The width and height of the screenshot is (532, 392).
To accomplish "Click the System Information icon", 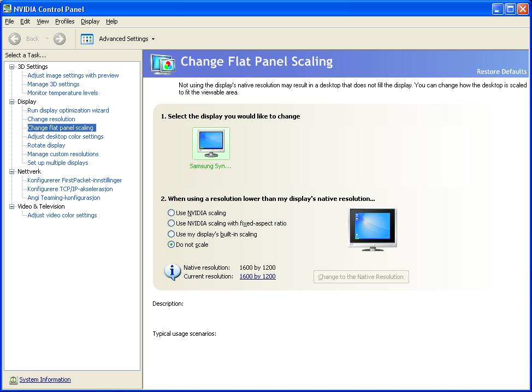I will 13,380.
